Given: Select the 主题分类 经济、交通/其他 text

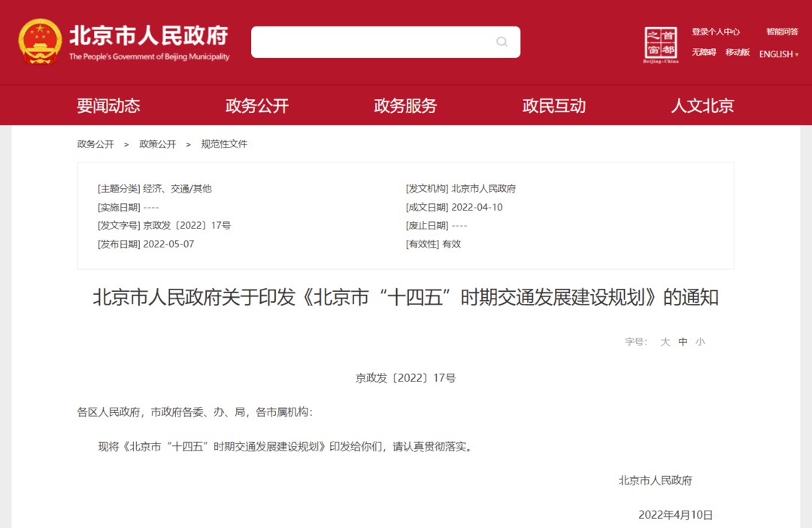Looking at the screenshot, I should (155, 189).
